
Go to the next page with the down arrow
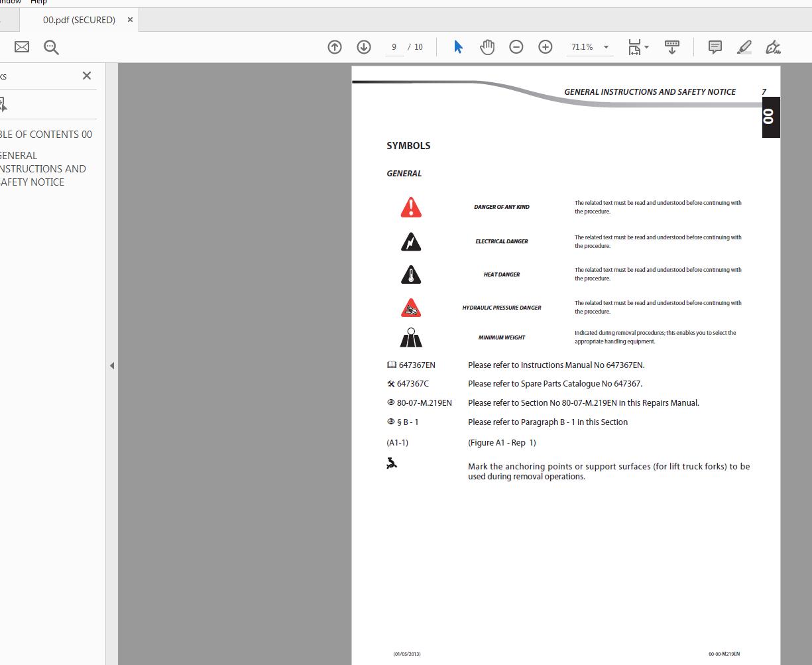363,47
